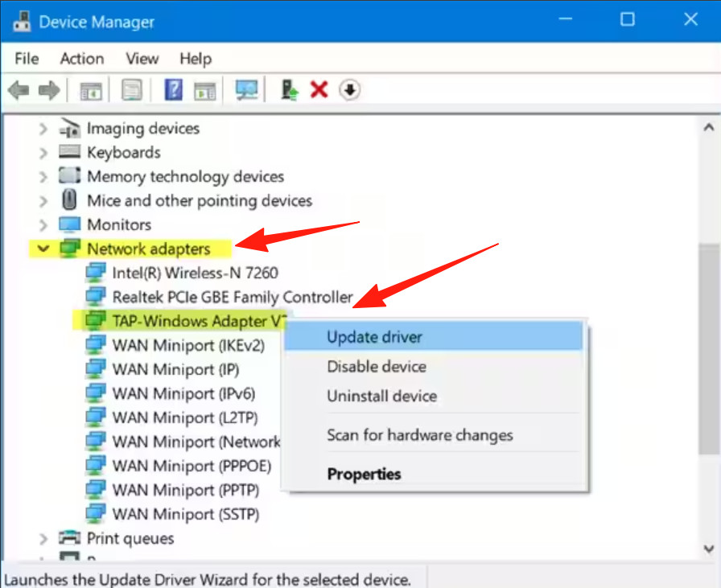Click the scrollbar down arrow

(709, 548)
